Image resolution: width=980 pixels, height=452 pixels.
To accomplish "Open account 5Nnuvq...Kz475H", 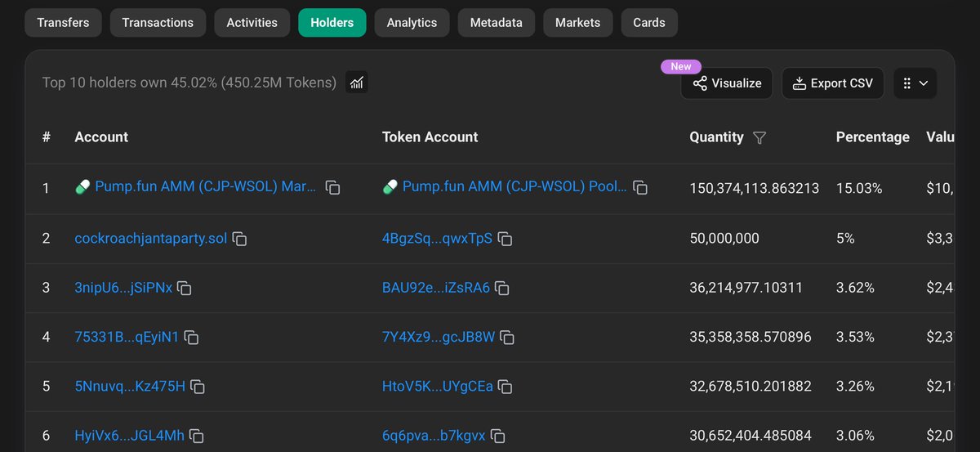I will pyautogui.click(x=130, y=386).
